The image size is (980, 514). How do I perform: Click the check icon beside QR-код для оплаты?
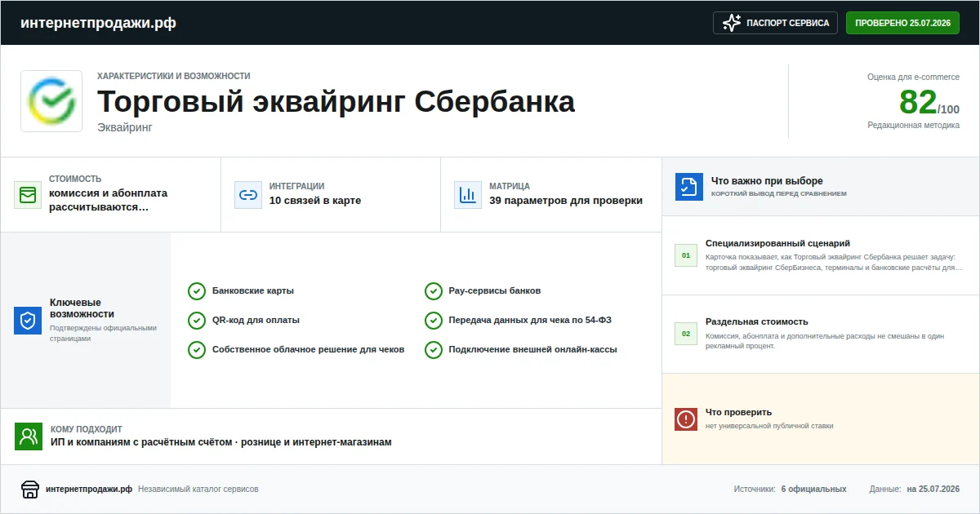click(197, 321)
